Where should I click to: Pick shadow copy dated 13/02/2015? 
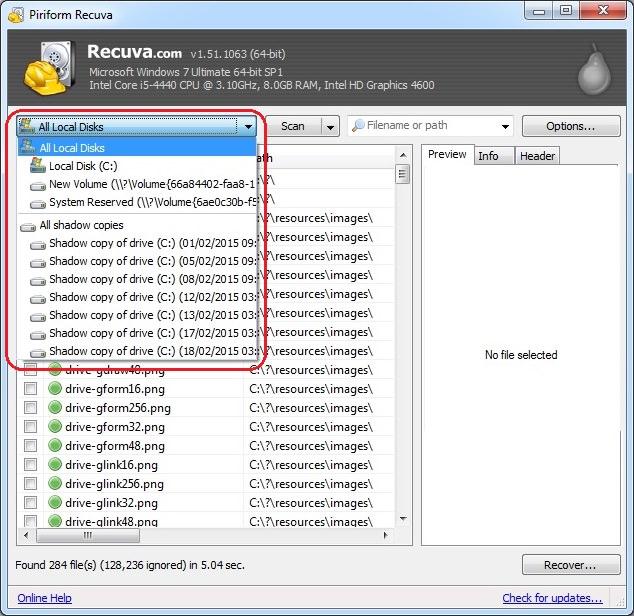[137, 315]
